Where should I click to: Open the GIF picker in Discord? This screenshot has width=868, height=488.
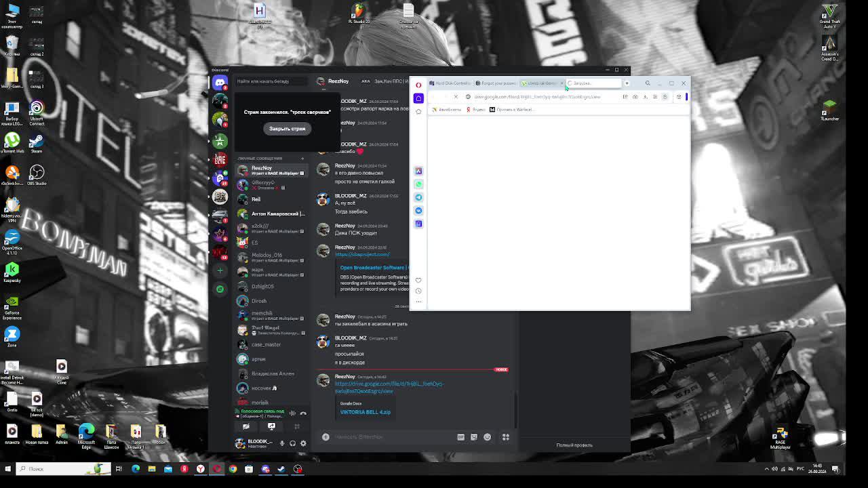tap(461, 437)
